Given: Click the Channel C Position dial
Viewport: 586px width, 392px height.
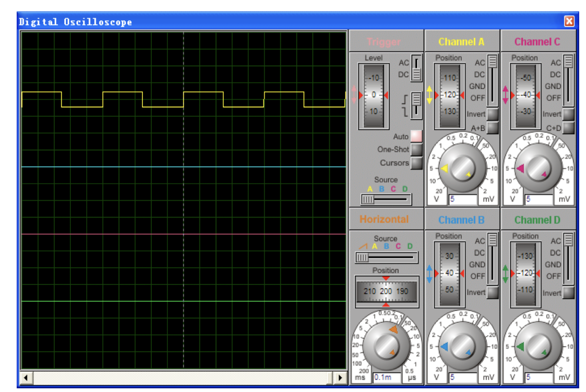Looking at the screenshot, I should pos(525,96).
